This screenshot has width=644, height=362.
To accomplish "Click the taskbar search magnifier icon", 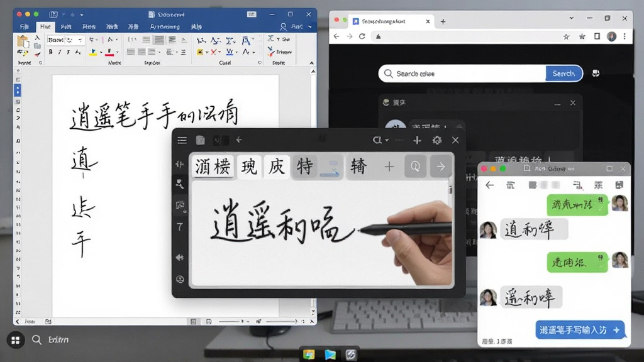I will pos(36,340).
